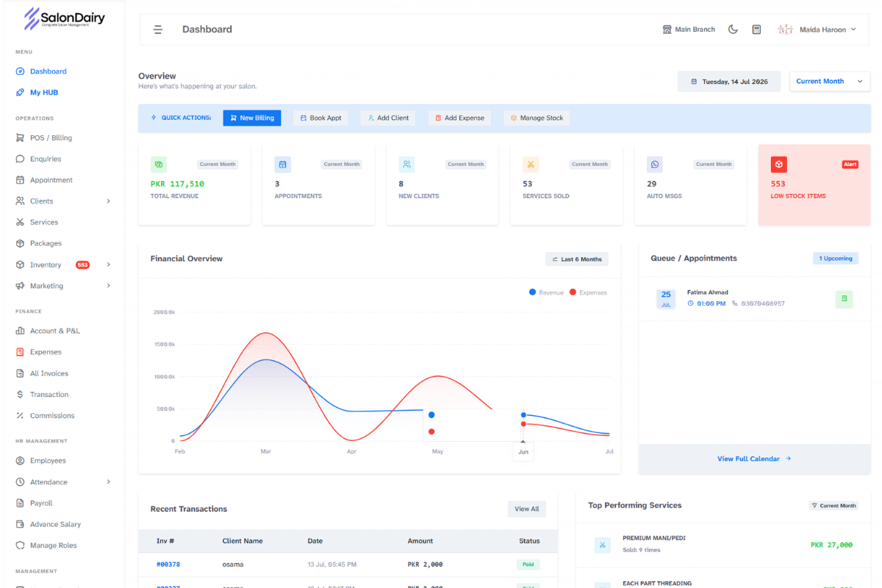Click the Low Stock Items alert box icon
The image size is (882, 588).
pyautogui.click(x=778, y=164)
